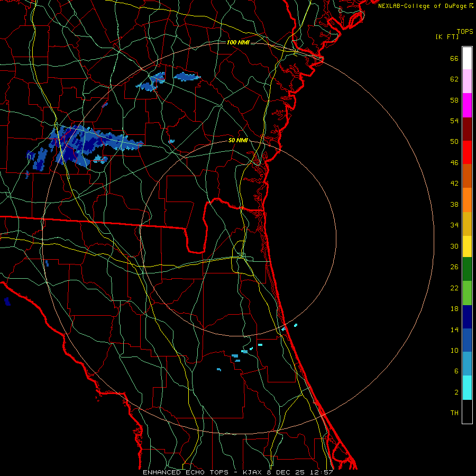Image resolution: width=476 pixels, height=476 pixels.
Task: Click the orange 42 legend swatch
Action: [467, 200]
